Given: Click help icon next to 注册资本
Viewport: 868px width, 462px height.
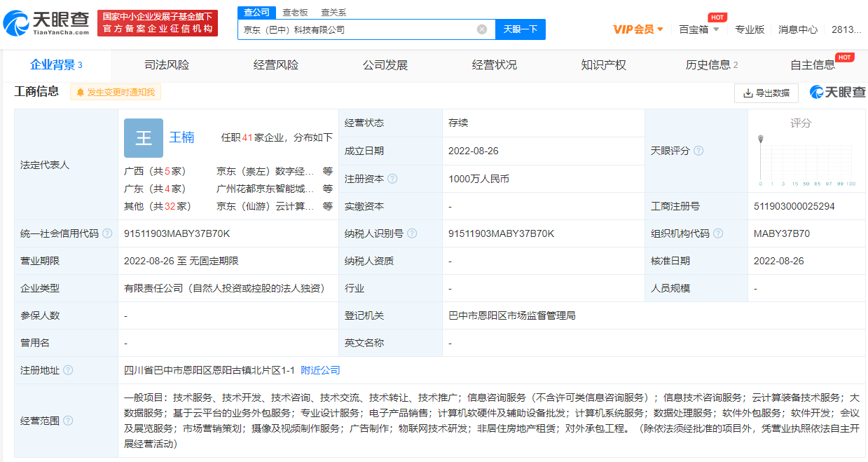Looking at the screenshot, I should [392, 179].
